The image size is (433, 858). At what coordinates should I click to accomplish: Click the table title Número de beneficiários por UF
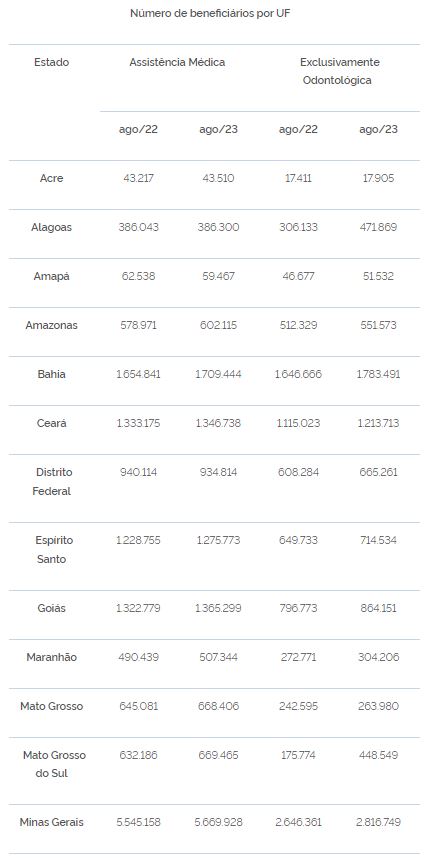[x=210, y=14]
